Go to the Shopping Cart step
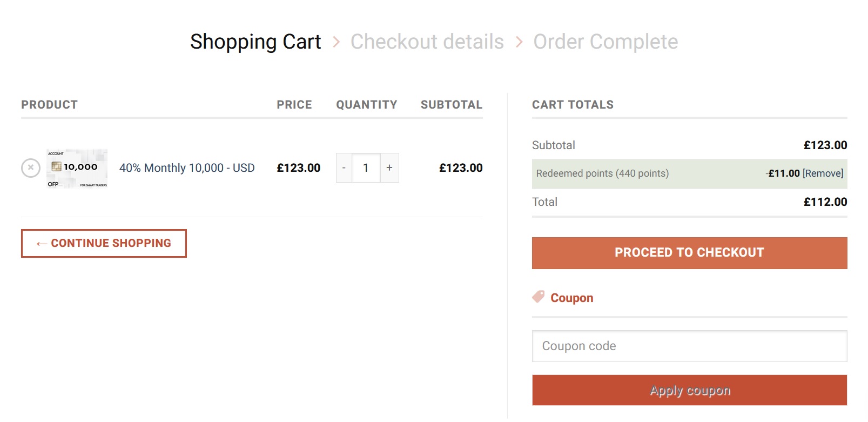Viewport: 868px width, 422px height. 255,42
